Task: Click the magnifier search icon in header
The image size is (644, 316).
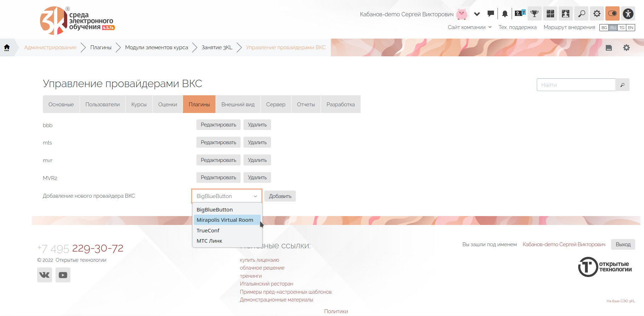Action: (x=581, y=14)
